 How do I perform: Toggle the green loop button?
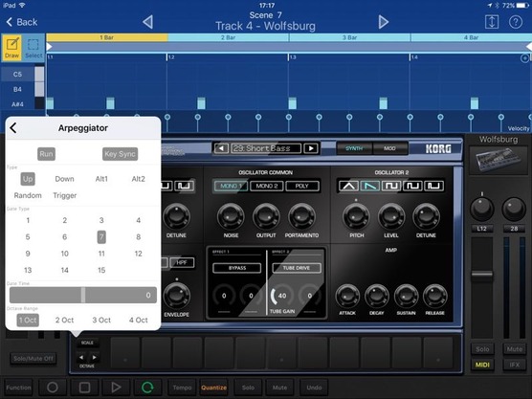click(x=147, y=388)
